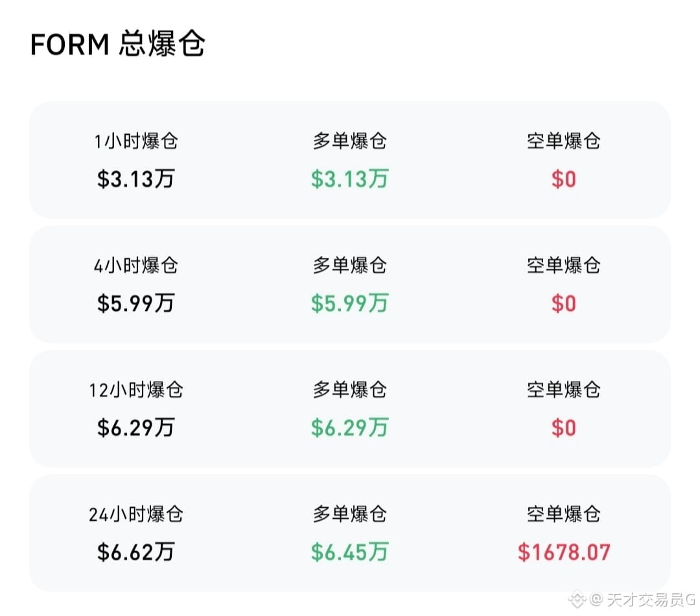700x616 pixels.
Task: Click the green $6.29万 long liquidation value
Action: (349, 428)
